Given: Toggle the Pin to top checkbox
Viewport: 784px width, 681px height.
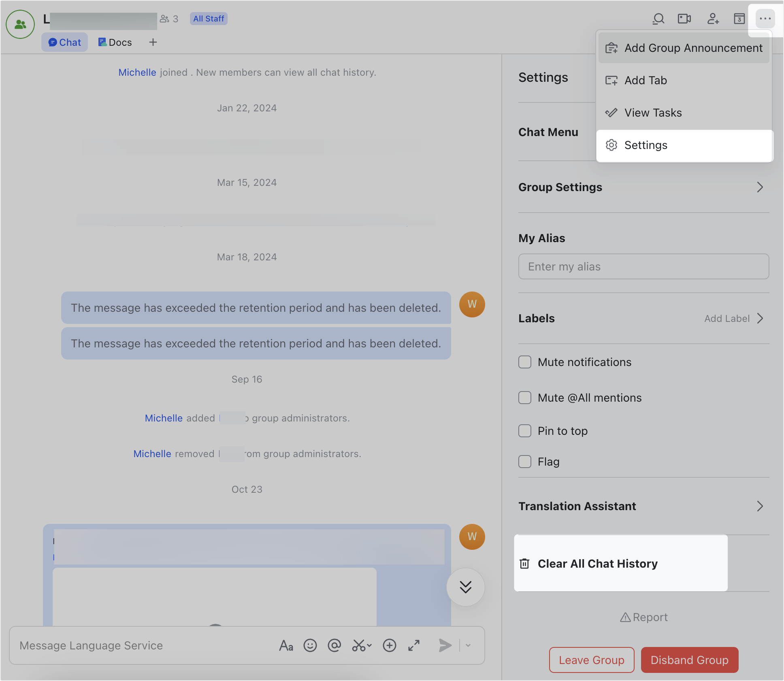Looking at the screenshot, I should click(525, 431).
